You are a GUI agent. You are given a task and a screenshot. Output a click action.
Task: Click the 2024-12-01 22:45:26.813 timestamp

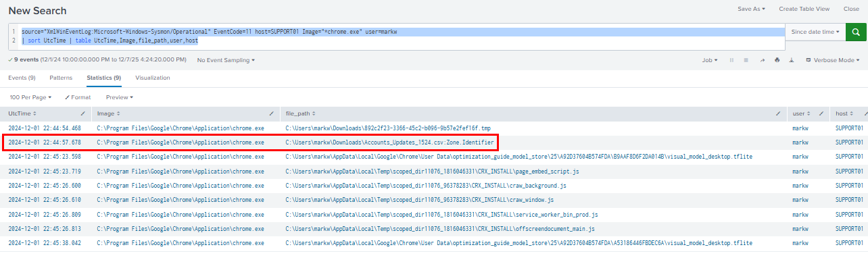coord(45,229)
